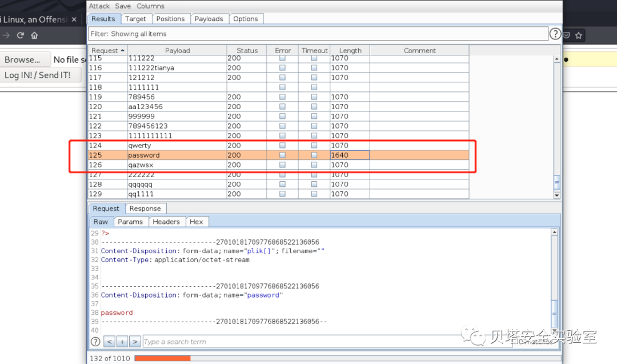Go to next search match
Screen dimensions: 617x364
click(x=135, y=342)
